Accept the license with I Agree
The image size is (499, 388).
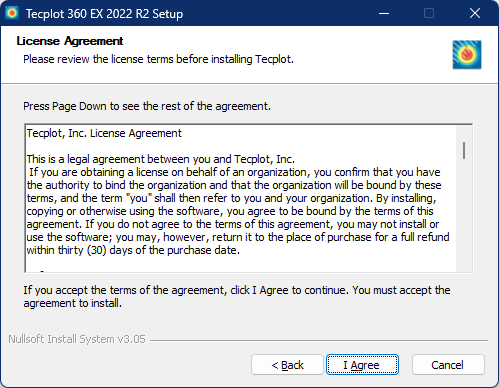coord(362,365)
